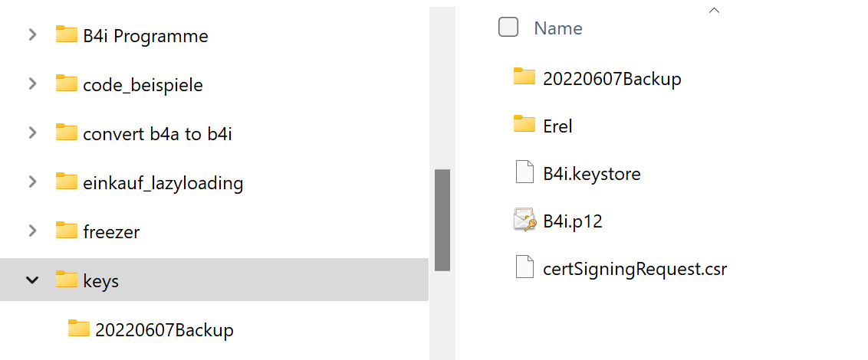Screen dimensions: 868x360
Task: Click the Erel folder icon in file list
Action: [x=524, y=125]
